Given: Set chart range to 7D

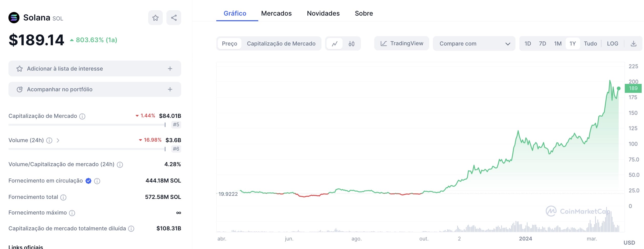Looking at the screenshot, I should click(x=542, y=44).
